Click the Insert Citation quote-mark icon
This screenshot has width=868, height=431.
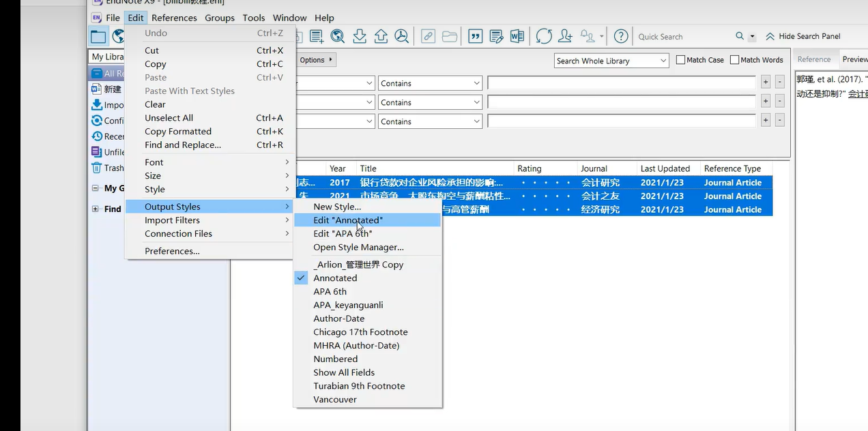[475, 36]
